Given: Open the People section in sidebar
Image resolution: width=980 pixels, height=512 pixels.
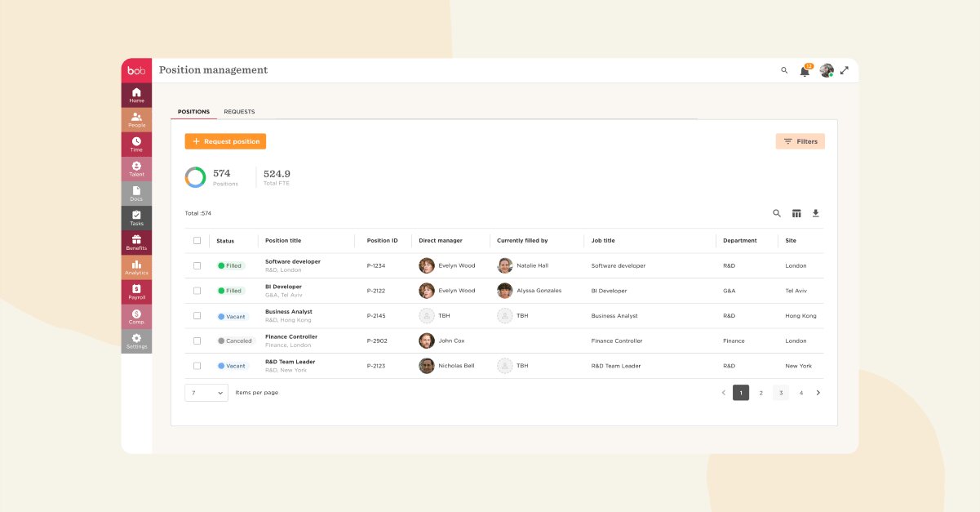Looking at the screenshot, I should (x=136, y=119).
